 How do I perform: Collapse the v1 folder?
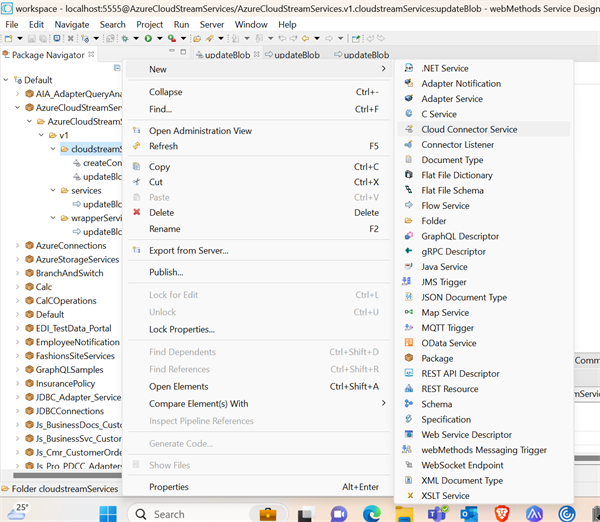click(41, 135)
